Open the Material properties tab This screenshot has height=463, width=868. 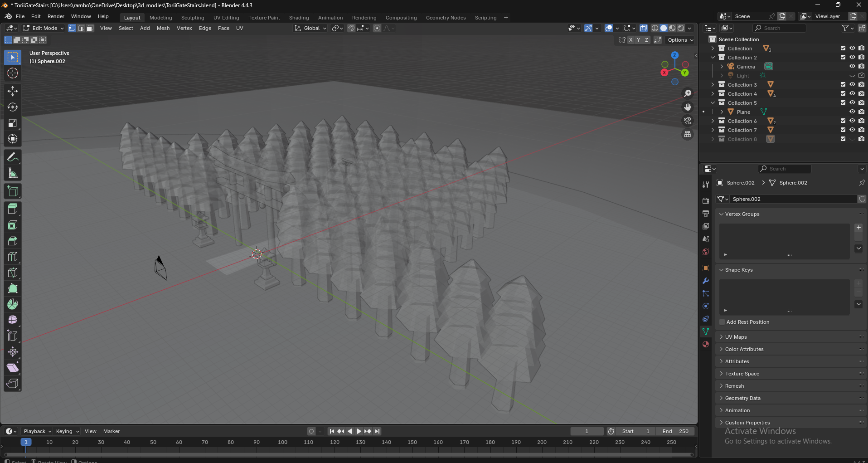(706, 344)
